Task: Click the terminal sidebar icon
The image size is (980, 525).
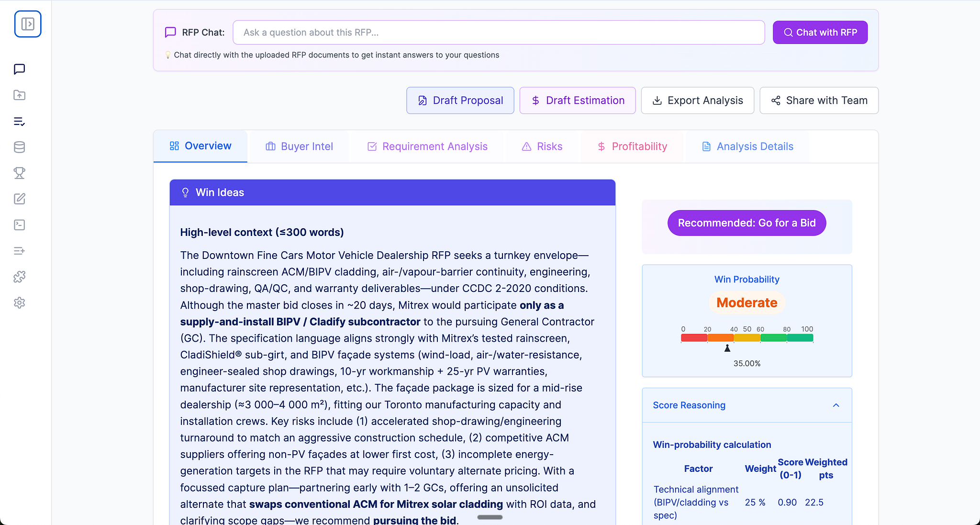Action: coord(20,225)
